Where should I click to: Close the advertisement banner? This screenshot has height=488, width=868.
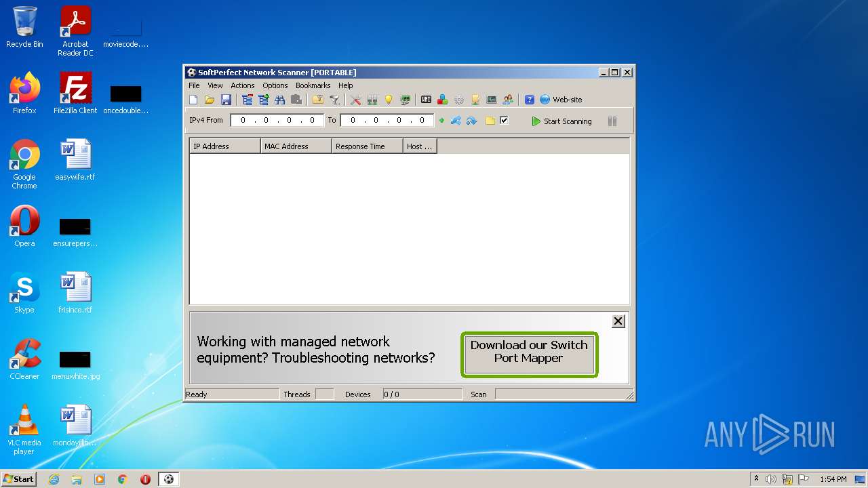(x=618, y=321)
